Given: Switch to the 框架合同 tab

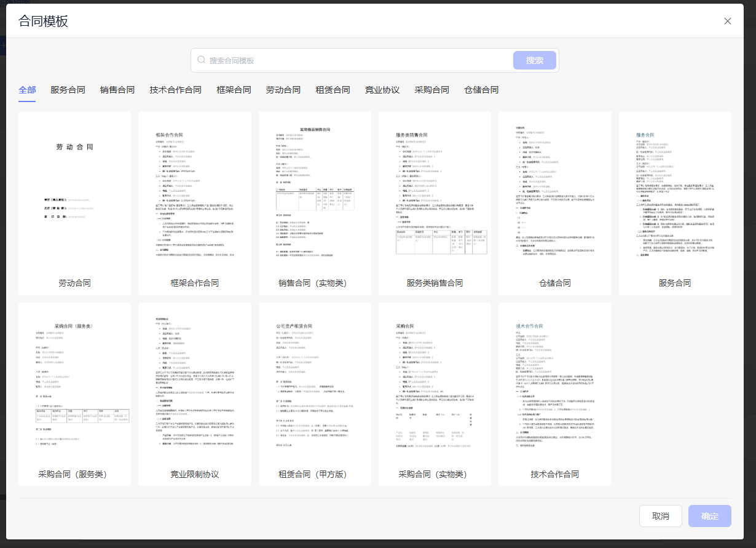Looking at the screenshot, I should point(234,90).
